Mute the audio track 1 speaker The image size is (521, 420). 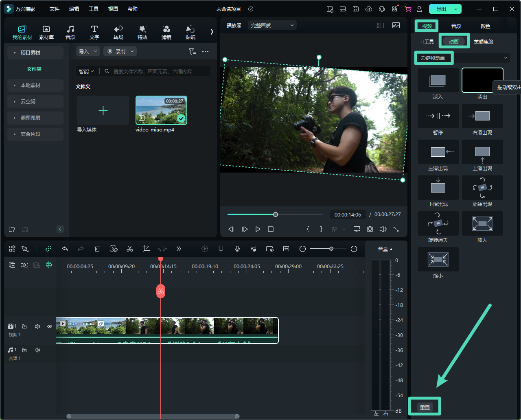[x=37, y=350]
